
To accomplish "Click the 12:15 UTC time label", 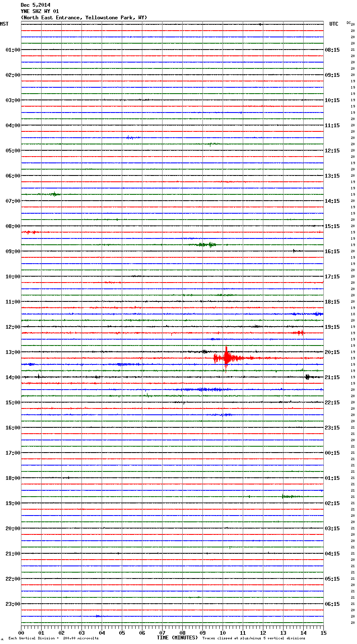I will click(332, 151).
